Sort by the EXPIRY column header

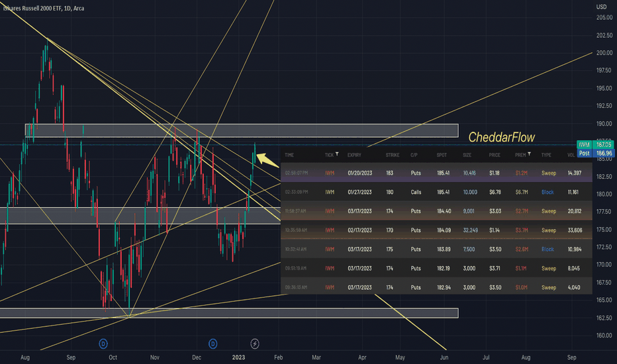354,155
